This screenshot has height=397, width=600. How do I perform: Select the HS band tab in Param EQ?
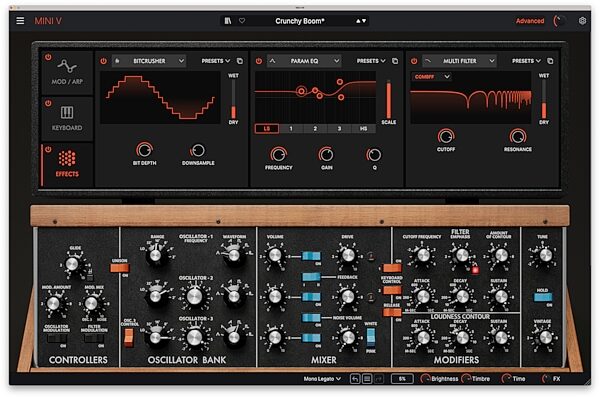point(363,129)
